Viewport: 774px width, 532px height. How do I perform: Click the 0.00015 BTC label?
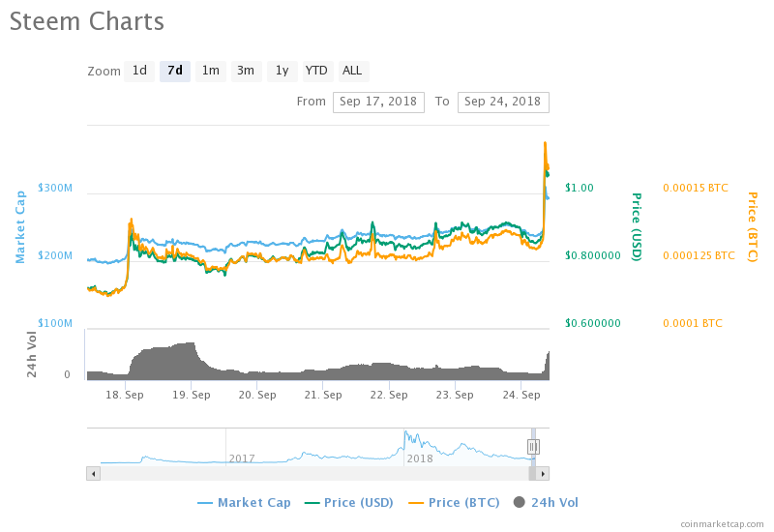click(x=696, y=188)
